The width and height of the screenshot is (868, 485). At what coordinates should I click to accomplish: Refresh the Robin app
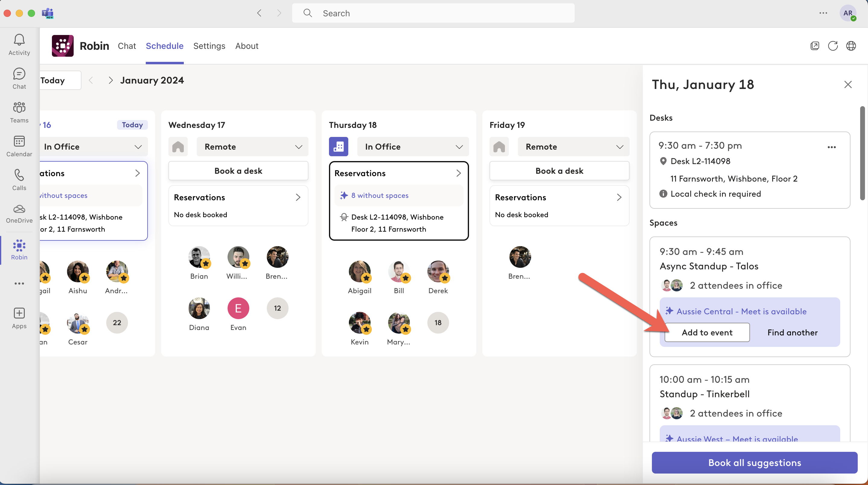[x=833, y=46]
